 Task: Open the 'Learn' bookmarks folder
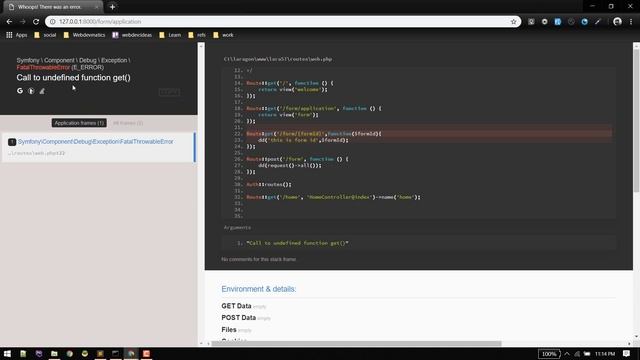coord(170,35)
